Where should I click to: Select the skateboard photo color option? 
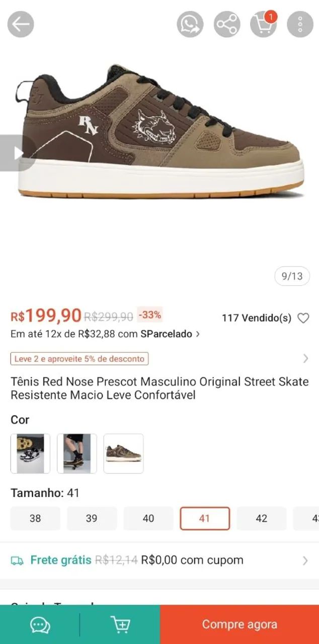77,453
